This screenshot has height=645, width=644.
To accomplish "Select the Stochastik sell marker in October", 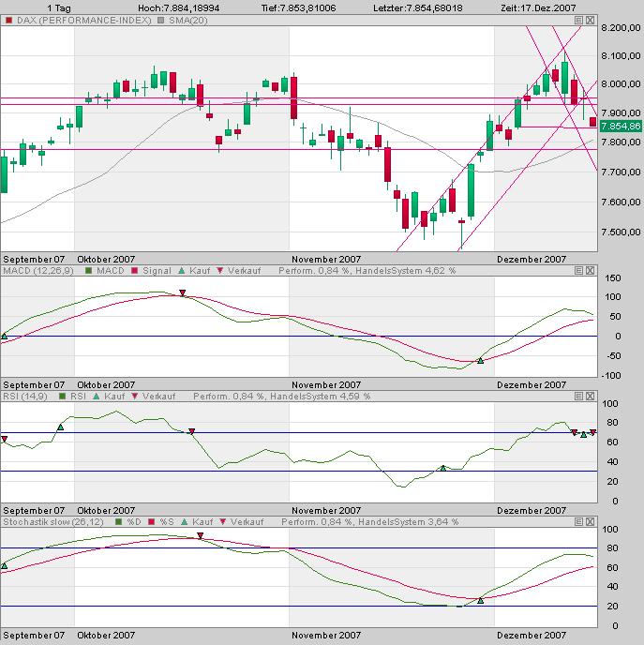I will tap(201, 535).
